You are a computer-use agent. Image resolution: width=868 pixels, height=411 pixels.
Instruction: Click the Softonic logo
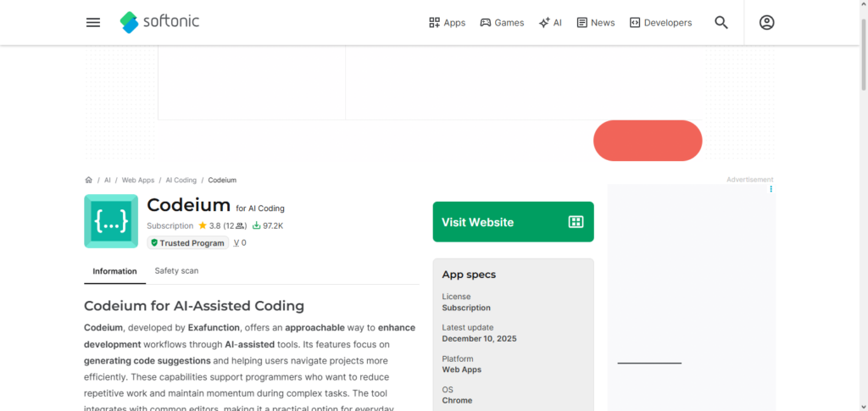(159, 22)
